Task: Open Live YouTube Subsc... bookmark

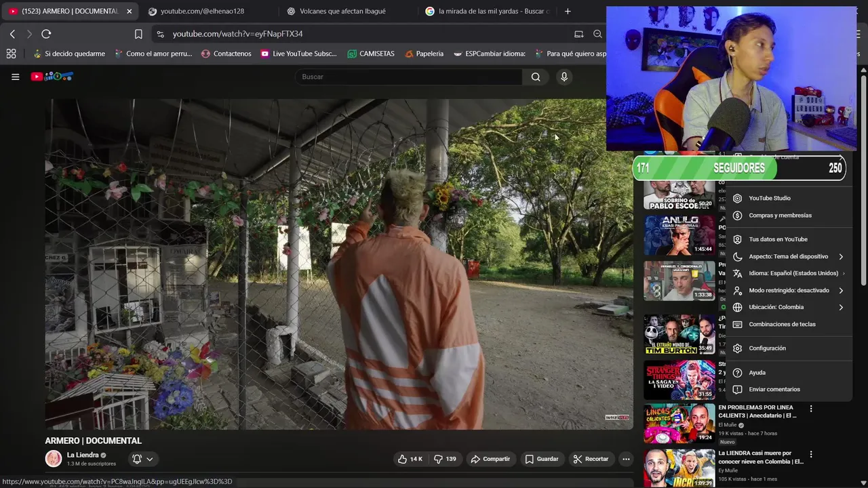Action: pos(299,54)
